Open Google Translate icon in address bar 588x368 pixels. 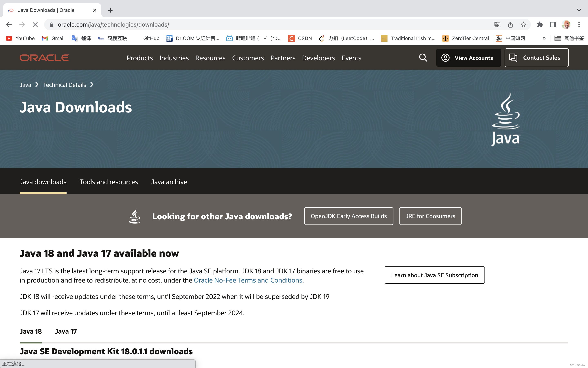click(x=497, y=25)
